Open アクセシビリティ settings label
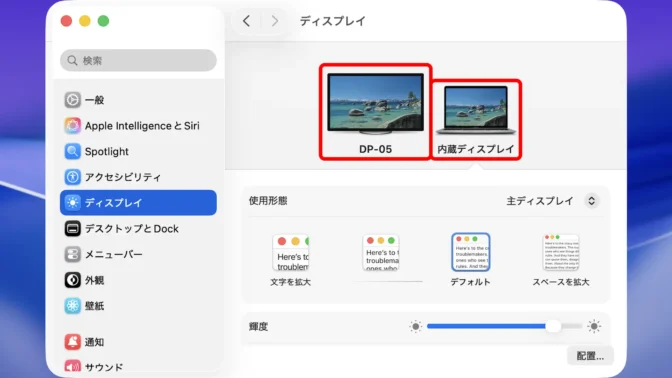Image resolution: width=672 pixels, height=378 pixels. coord(123,177)
